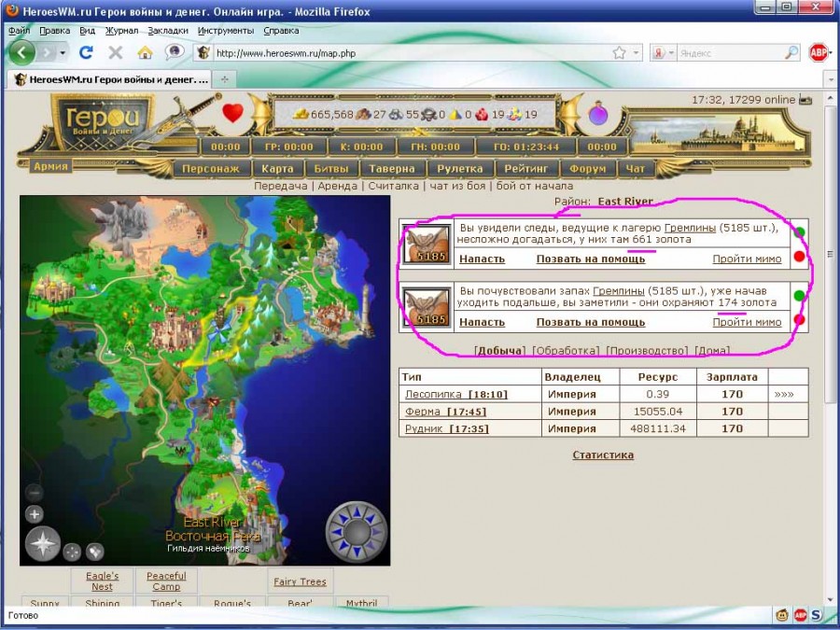Click the purple mana potion icon
The height and width of the screenshot is (630, 840).
[x=598, y=114]
